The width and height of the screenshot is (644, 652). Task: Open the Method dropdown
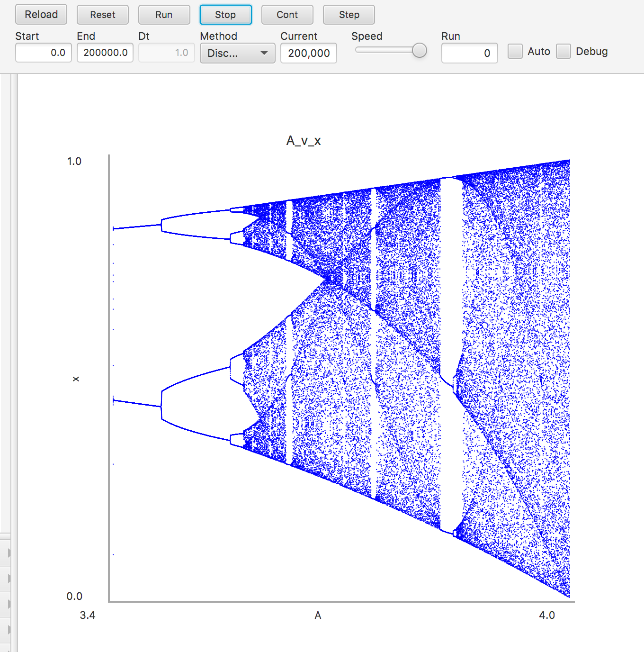(237, 53)
